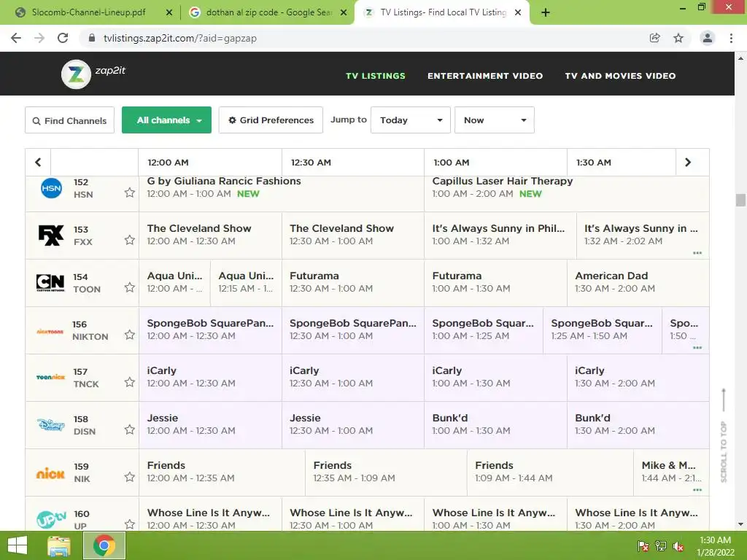Click the share page icon in address bar

(655, 38)
